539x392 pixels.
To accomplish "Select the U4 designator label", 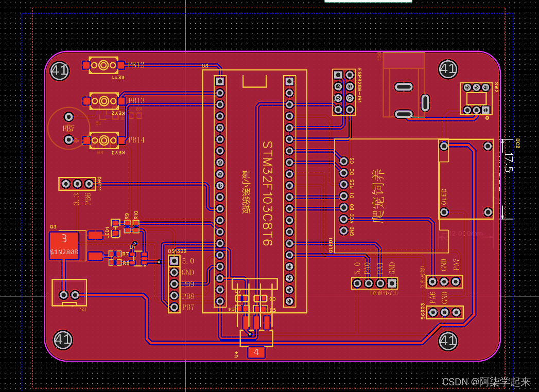I will [x=236, y=354].
